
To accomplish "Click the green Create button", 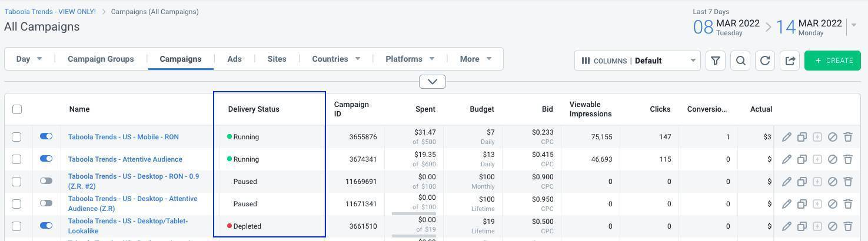I will coord(833,61).
